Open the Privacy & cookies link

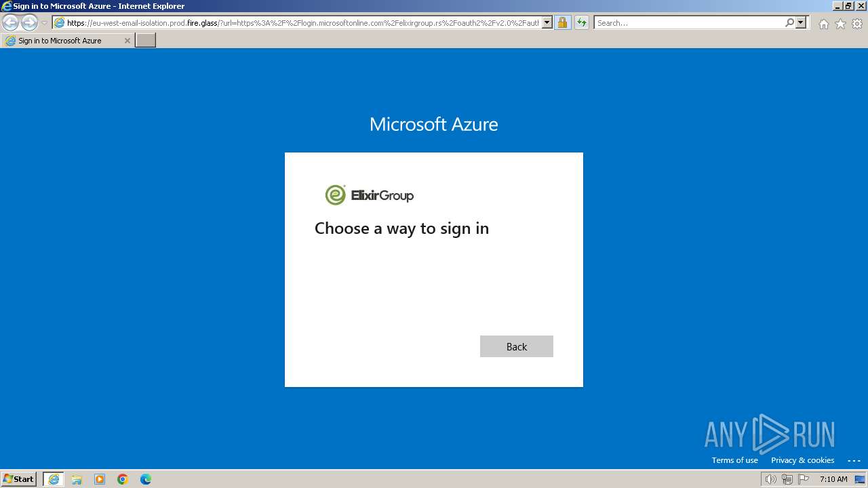(x=802, y=460)
